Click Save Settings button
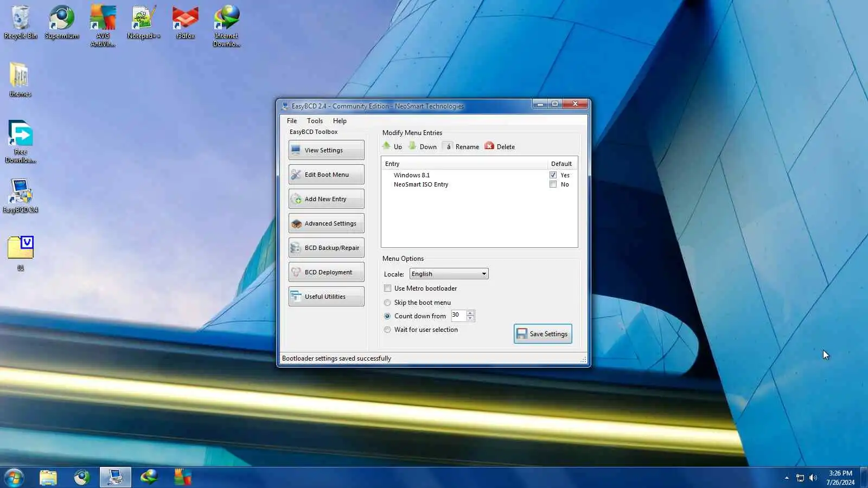The width and height of the screenshot is (868, 488). pos(542,334)
